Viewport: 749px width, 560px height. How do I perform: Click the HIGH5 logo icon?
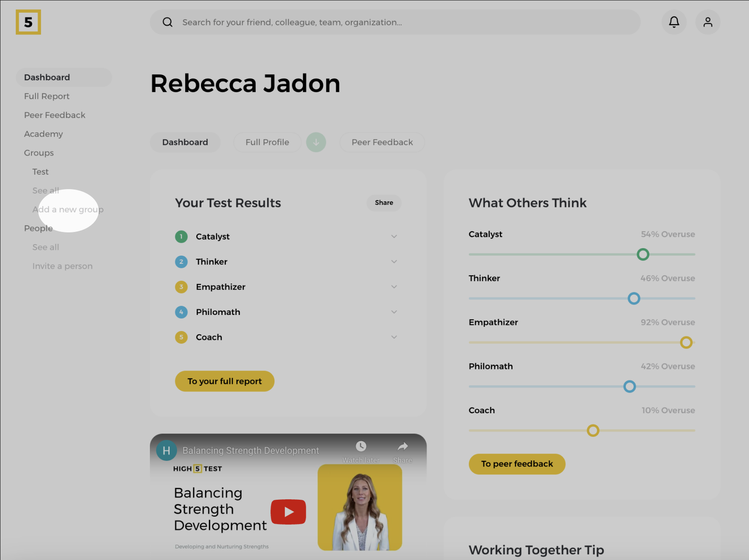coord(28,22)
